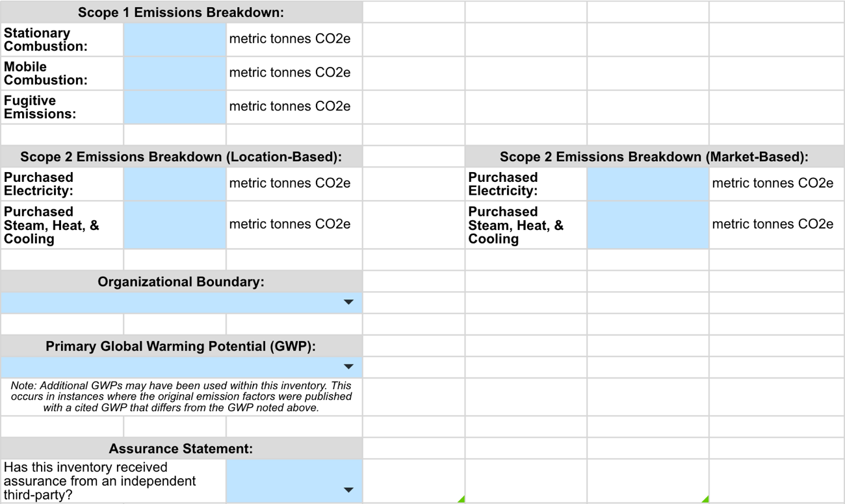Select Scope 2 Emissions Breakdown (Location-Based) header
Screen dimensions: 845x504
click(181, 157)
